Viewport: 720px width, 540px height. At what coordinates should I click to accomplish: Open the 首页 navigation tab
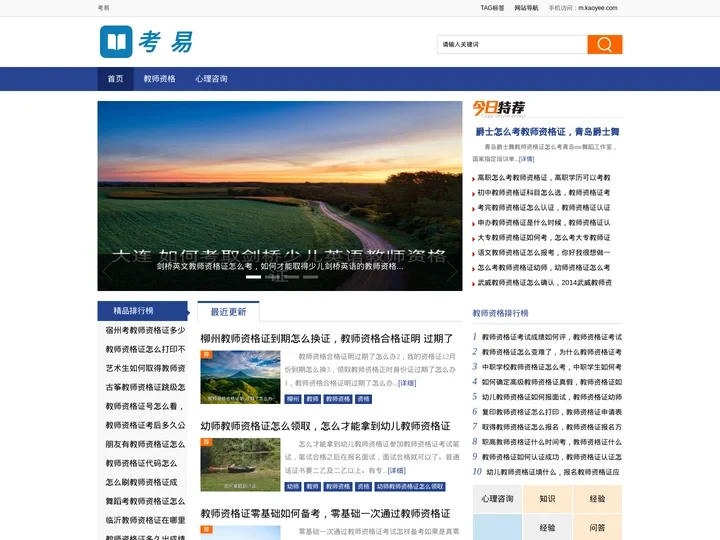click(115, 79)
